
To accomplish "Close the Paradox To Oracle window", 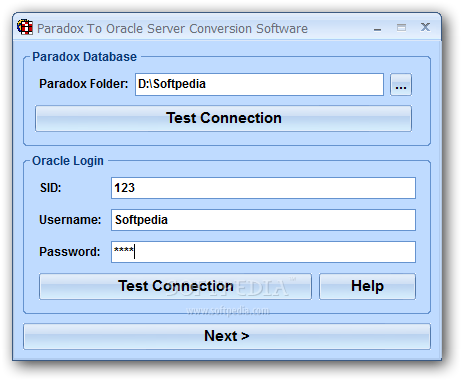I will point(425,27).
